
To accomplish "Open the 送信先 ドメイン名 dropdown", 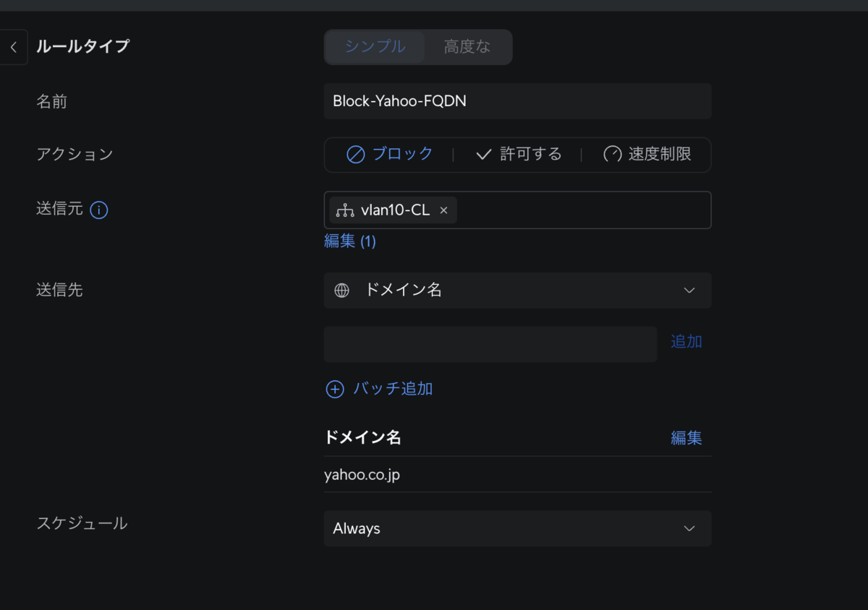I will [x=518, y=291].
